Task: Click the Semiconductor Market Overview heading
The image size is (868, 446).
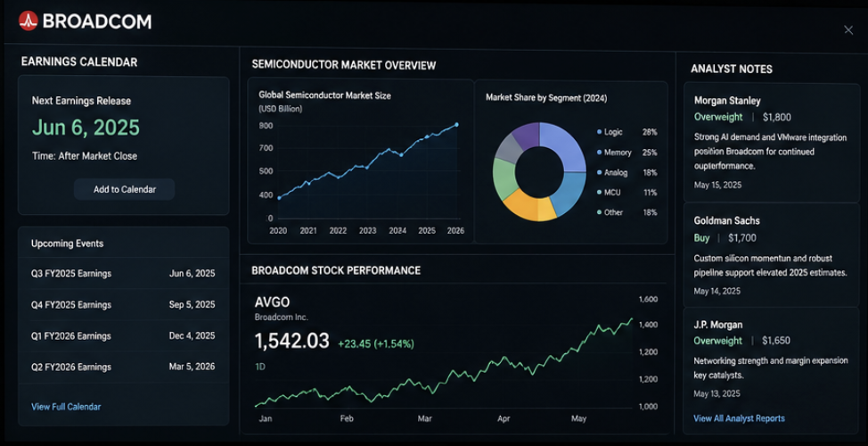Action: click(x=344, y=65)
